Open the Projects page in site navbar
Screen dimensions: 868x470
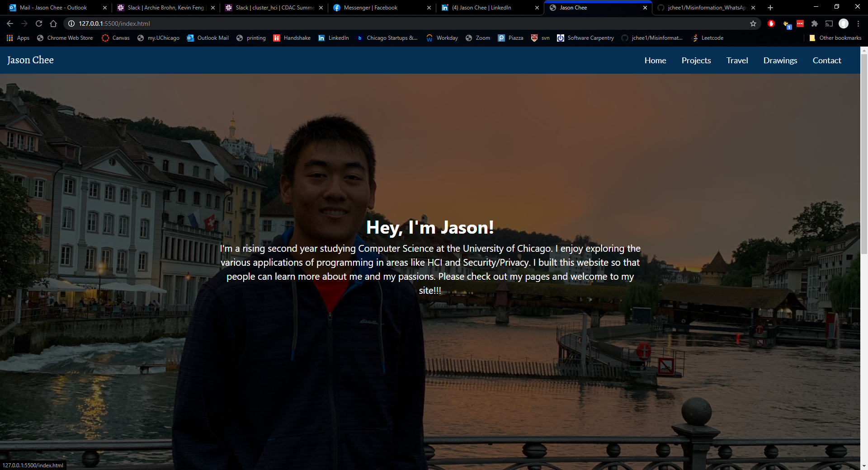tap(696, 61)
